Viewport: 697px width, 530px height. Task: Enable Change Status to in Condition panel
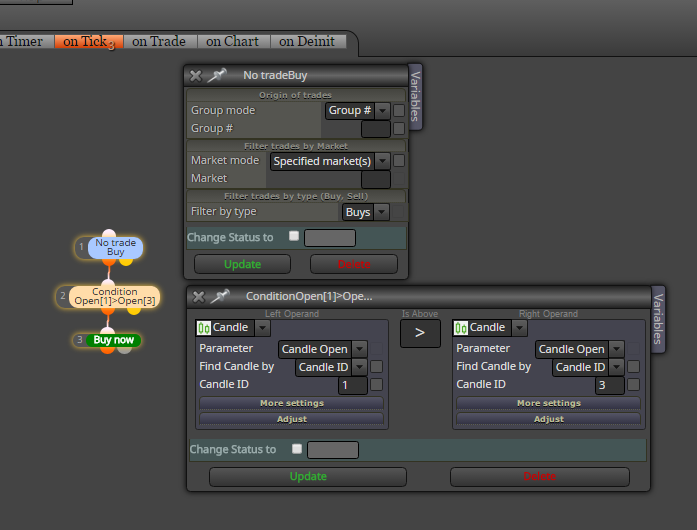tap(297, 449)
